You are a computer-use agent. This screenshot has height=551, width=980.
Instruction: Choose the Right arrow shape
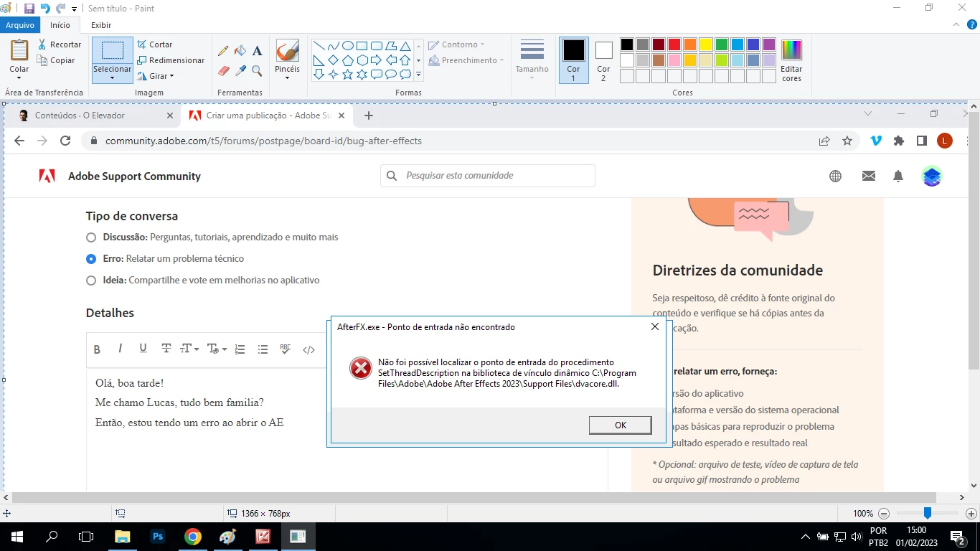click(376, 60)
